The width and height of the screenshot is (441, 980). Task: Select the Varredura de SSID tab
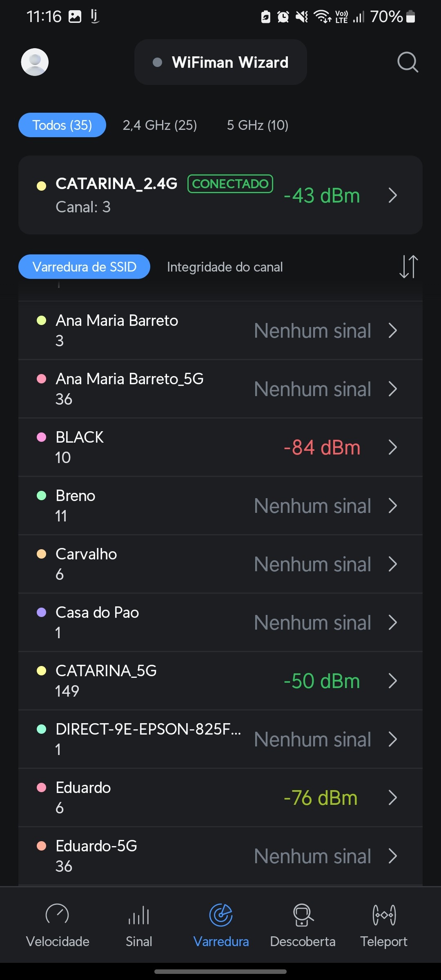coord(84,267)
